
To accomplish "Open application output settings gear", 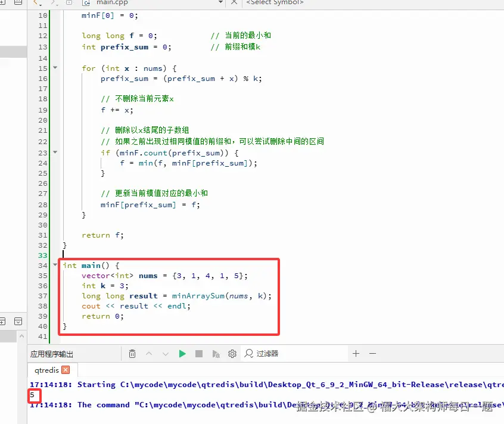I will click(232, 354).
